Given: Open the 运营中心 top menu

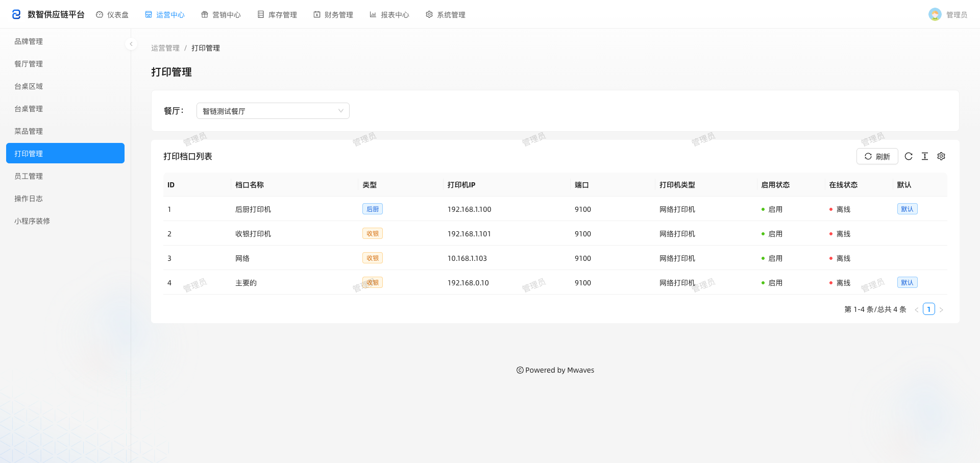Looking at the screenshot, I should 165,15.
